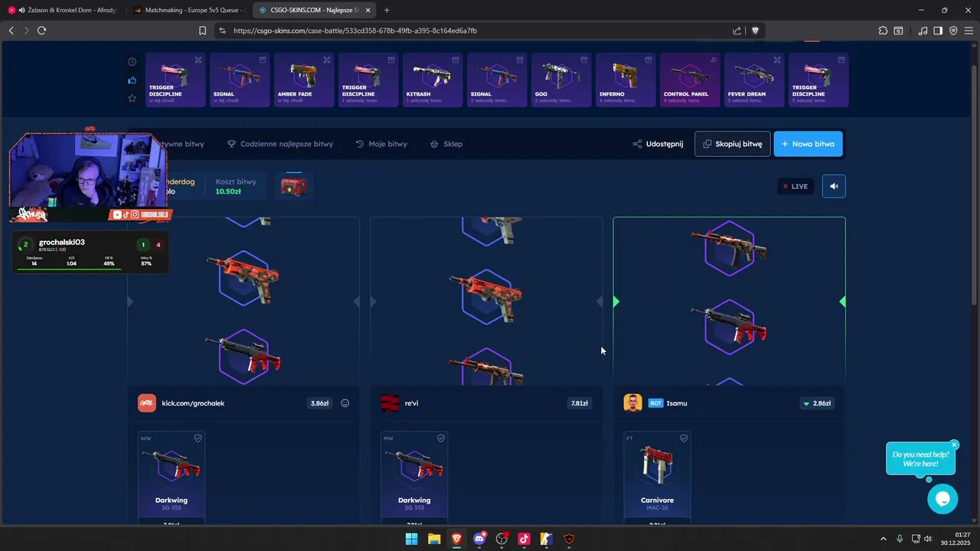The width and height of the screenshot is (980, 551).
Task: Open the emoji reaction icon next to 3.86zł
Action: tap(345, 403)
